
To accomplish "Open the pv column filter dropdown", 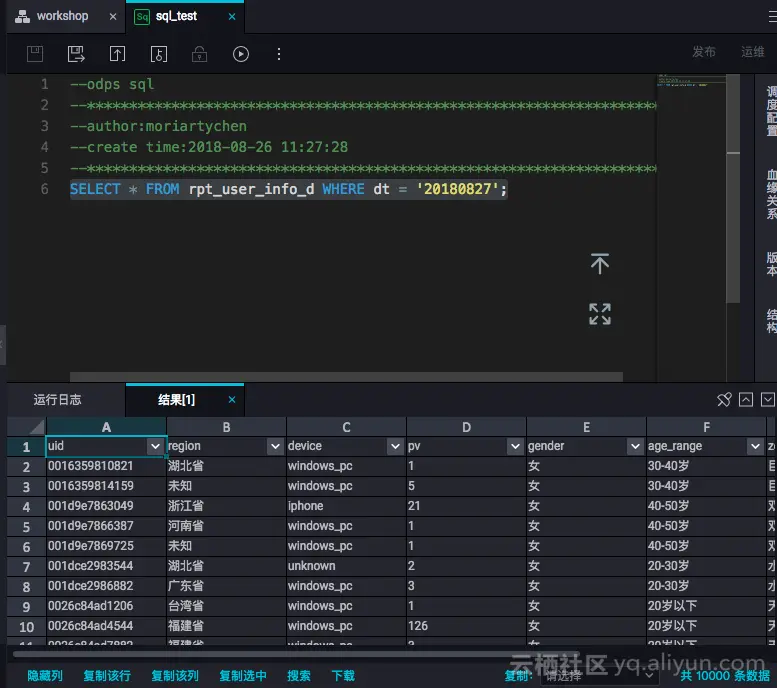I will [515, 446].
